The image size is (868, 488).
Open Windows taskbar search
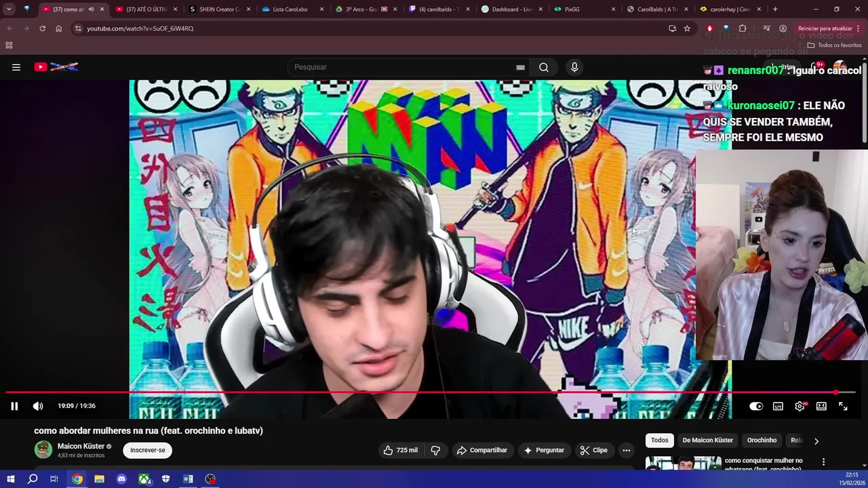[x=33, y=479]
